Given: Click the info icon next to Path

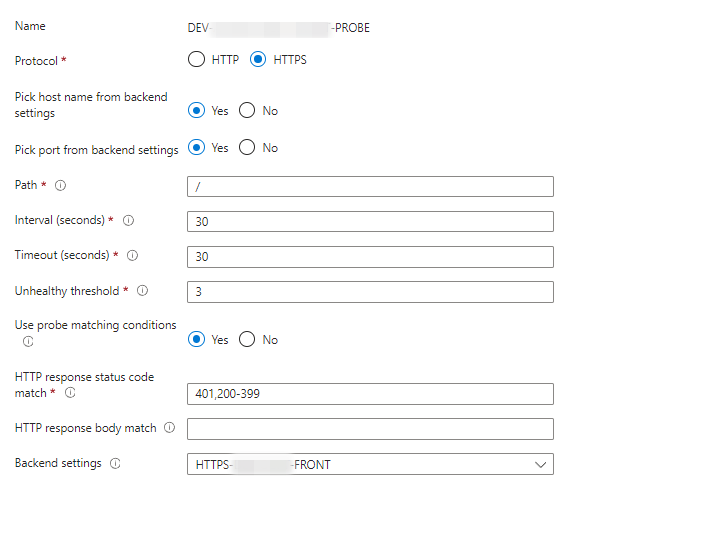Looking at the screenshot, I should coord(61,185).
